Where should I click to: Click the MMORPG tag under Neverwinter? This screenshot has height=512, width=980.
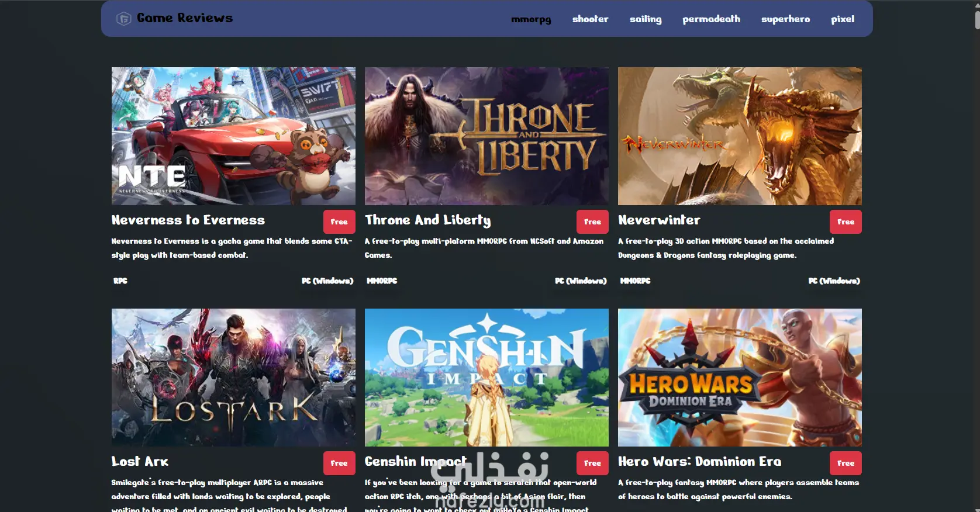(635, 281)
